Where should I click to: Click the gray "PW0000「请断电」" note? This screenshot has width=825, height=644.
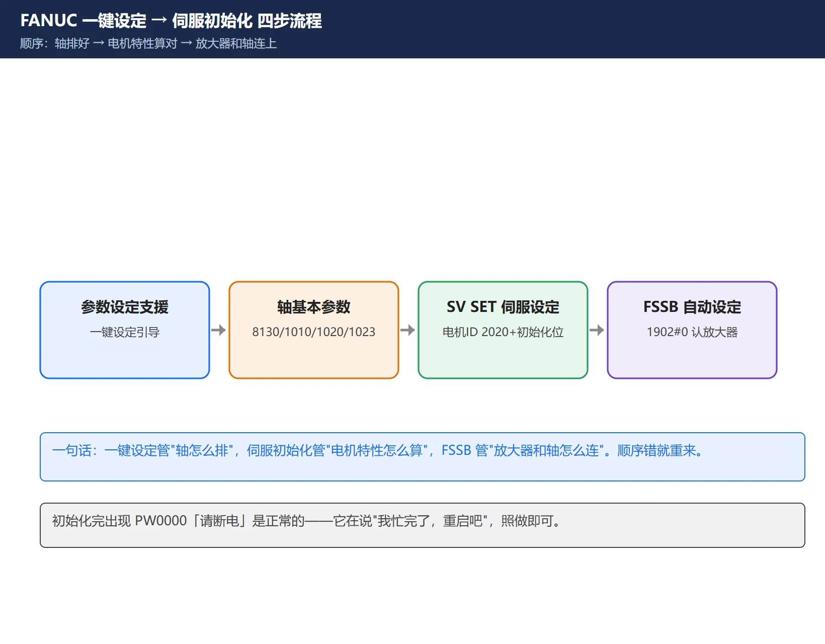click(x=423, y=525)
